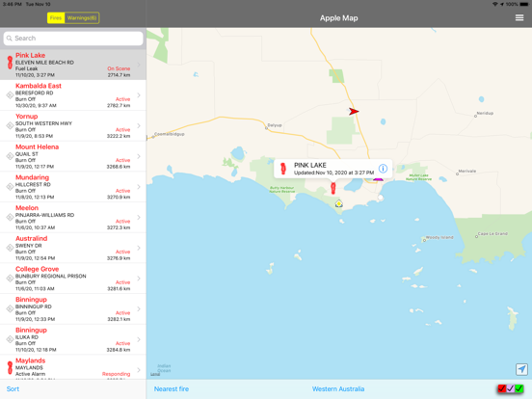The width and height of the screenshot is (532, 399).
Task: Select the Mundaring incident title
Action: (x=32, y=177)
